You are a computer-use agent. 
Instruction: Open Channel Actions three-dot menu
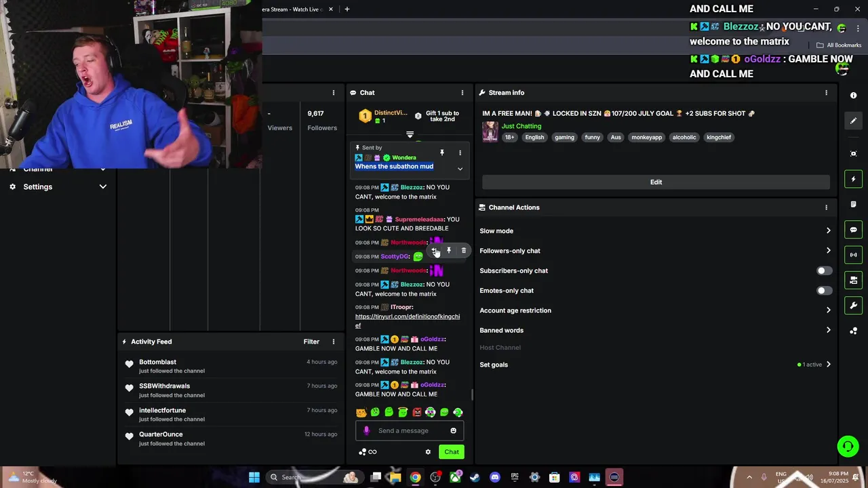tap(826, 207)
